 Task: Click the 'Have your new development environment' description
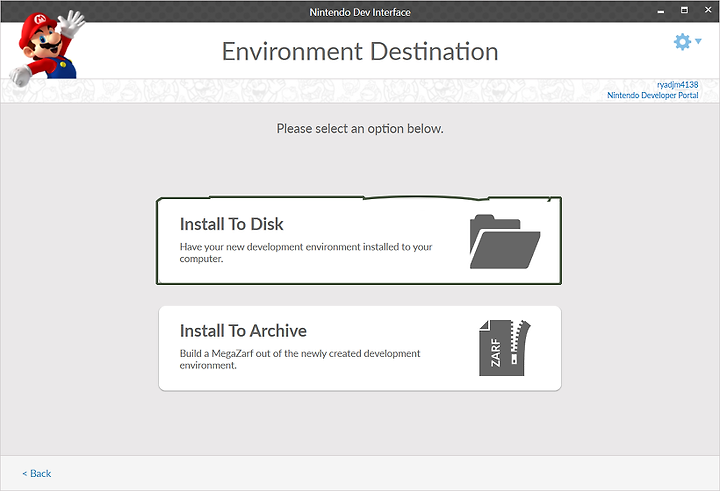click(x=306, y=253)
